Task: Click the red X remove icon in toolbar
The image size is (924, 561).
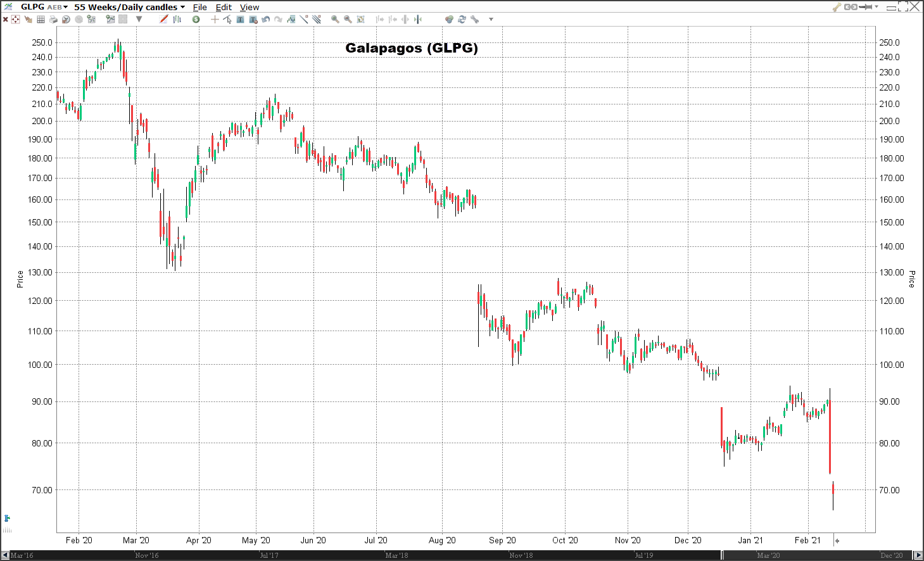Action: point(6,19)
